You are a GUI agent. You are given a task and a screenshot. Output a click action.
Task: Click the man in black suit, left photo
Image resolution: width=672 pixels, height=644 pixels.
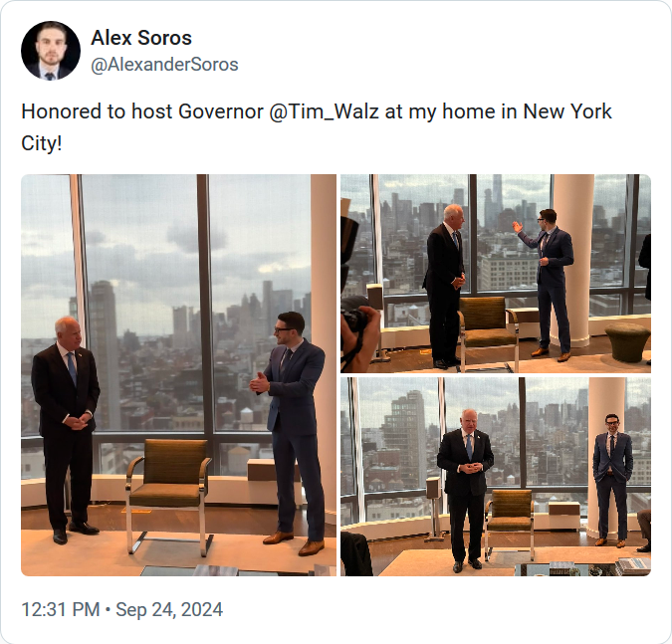(x=66, y=430)
